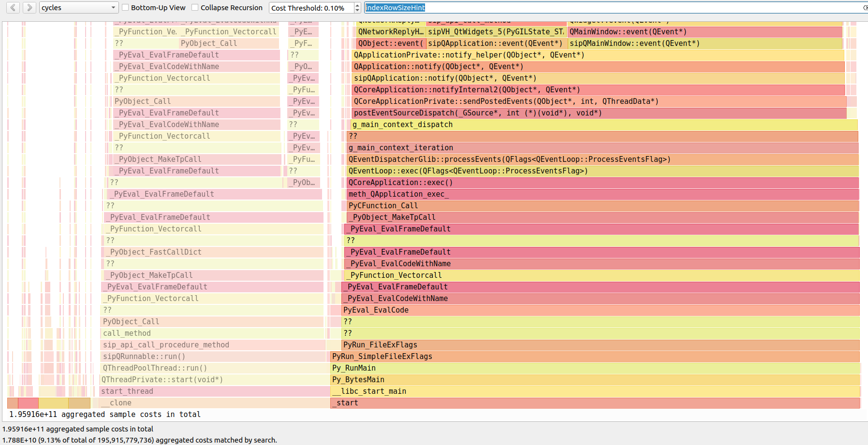This screenshot has width=868, height=445.
Task: Select the postEventSourceDispatch frame
Action: [600, 113]
